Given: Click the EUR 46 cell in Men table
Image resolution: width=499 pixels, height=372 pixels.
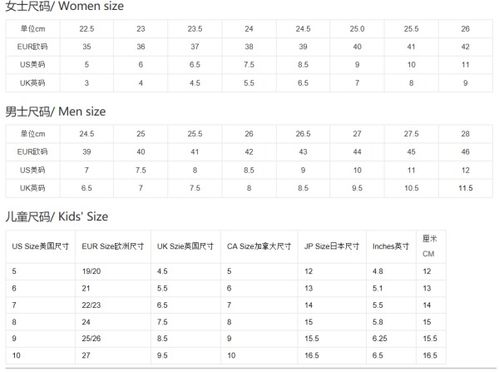Looking at the screenshot, I should 465,152.
